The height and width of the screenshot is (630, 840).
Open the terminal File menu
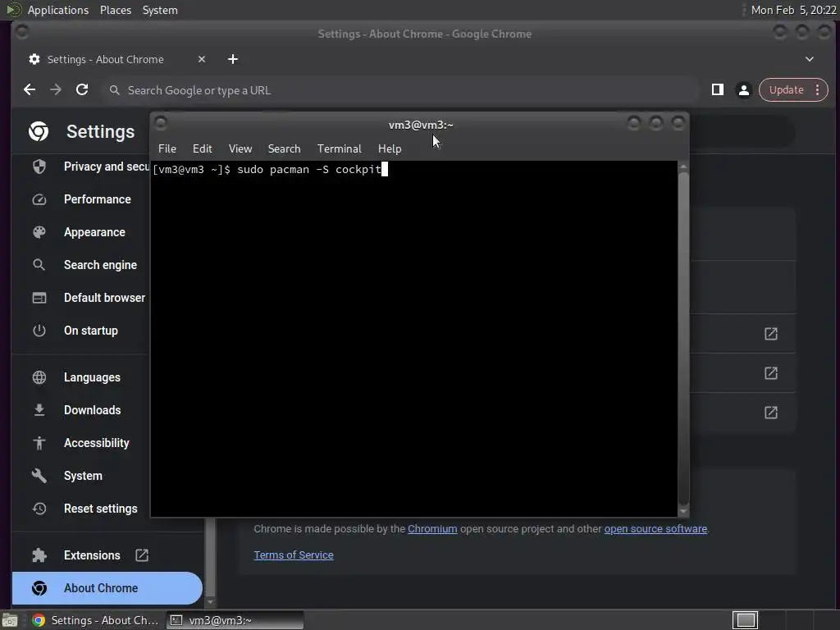pyautogui.click(x=167, y=148)
